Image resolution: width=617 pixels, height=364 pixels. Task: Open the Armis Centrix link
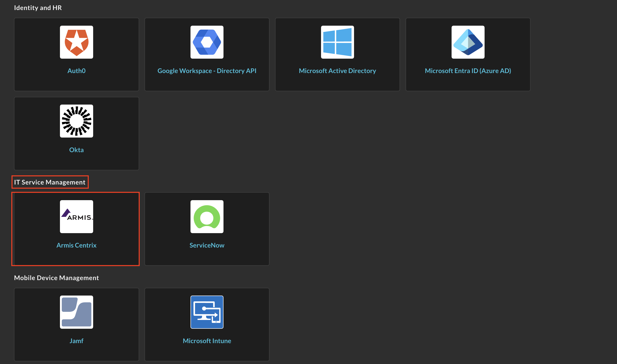(76, 245)
